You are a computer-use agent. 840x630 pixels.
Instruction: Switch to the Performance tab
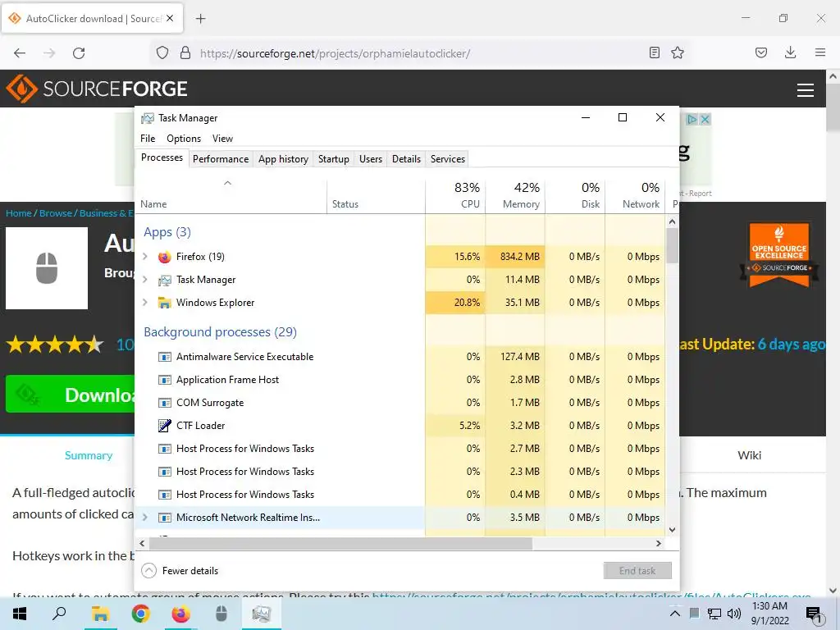click(221, 159)
